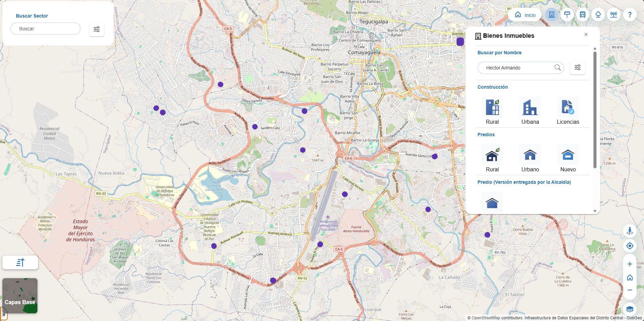Open the tree environment category
The width and height of the screenshot is (644, 321).
pos(598,14)
